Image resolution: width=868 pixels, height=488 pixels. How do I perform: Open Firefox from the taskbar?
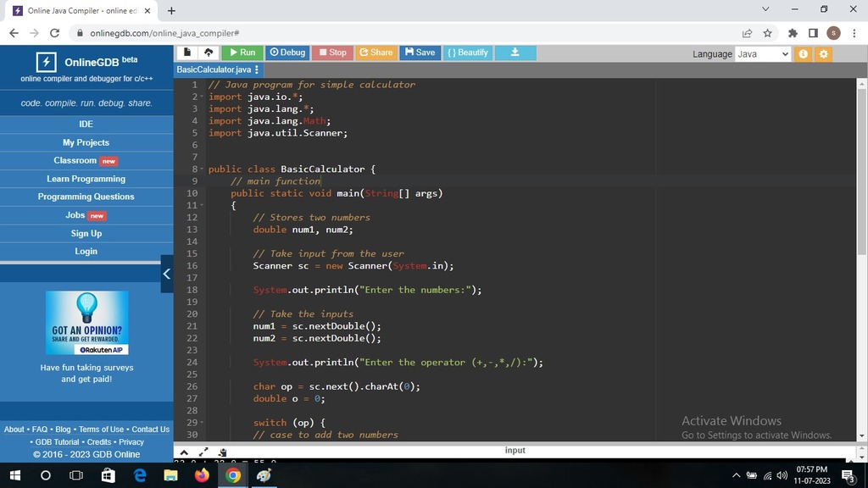coord(202,475)
